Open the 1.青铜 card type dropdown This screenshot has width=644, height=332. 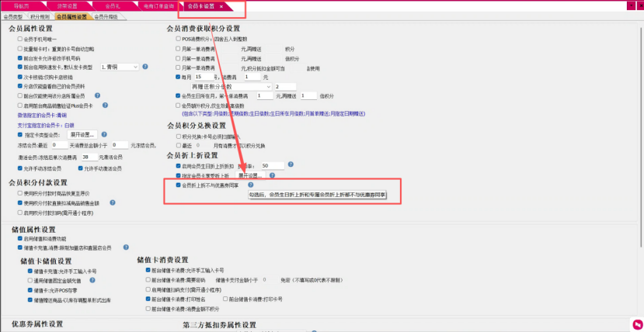120,67
